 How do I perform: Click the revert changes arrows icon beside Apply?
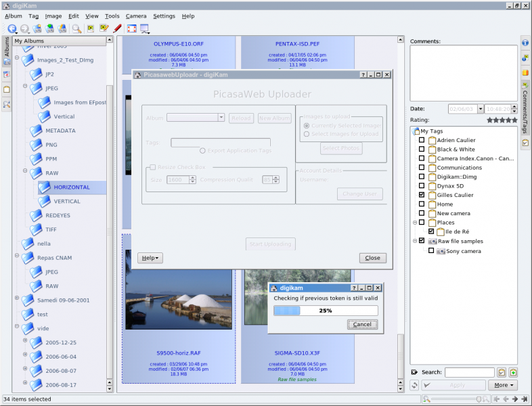(414, 385)
